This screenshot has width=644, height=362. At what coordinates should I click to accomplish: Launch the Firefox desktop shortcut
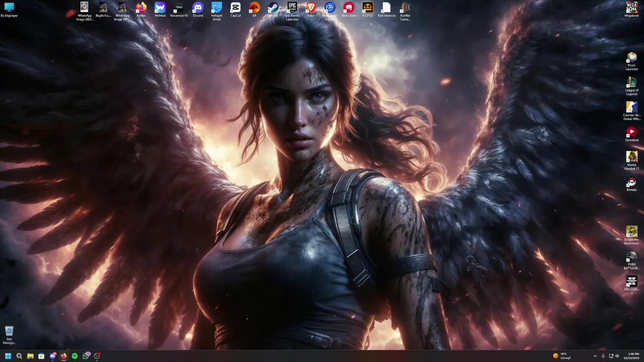coord(141,10)
